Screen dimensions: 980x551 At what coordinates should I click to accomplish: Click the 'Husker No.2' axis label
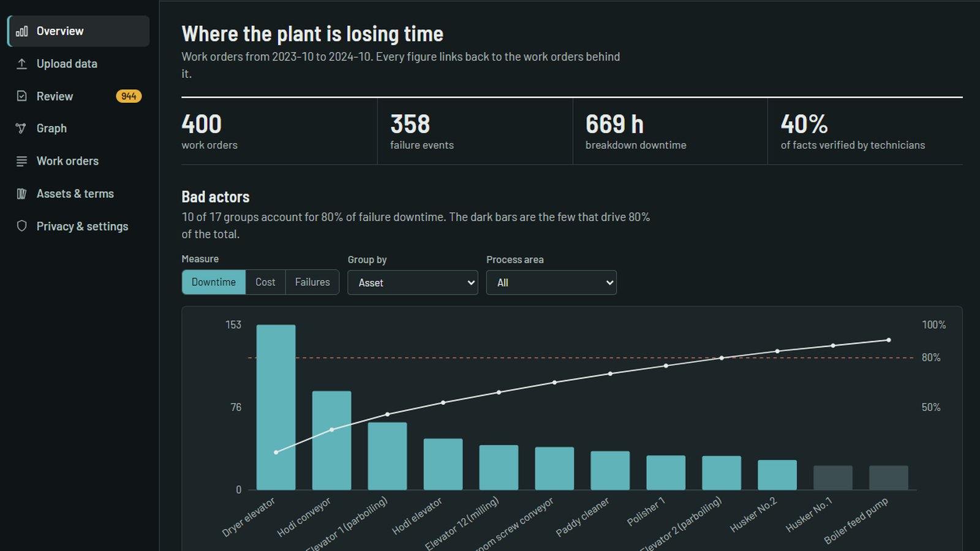click(x=753, y=515)
